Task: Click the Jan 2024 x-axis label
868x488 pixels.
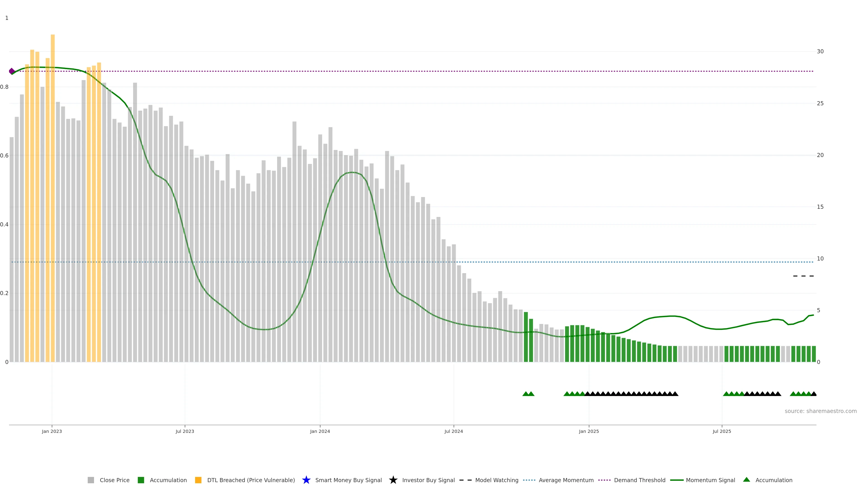Action: 320,431
